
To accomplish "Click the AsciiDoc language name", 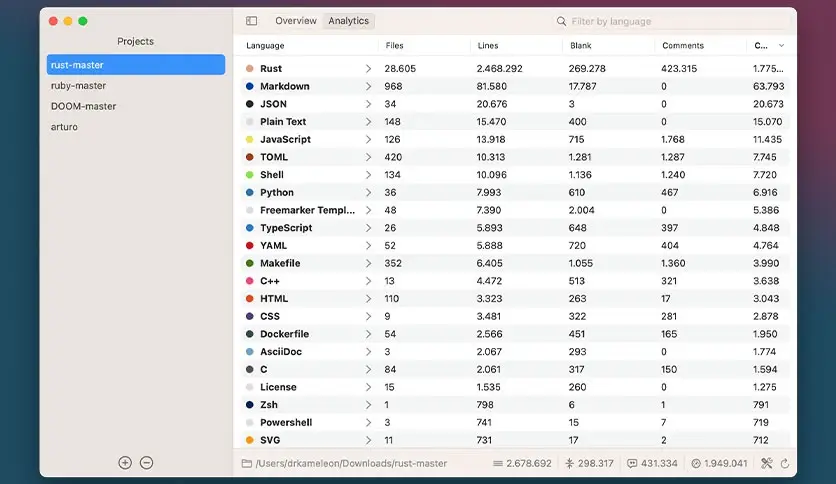I will 281,352.
